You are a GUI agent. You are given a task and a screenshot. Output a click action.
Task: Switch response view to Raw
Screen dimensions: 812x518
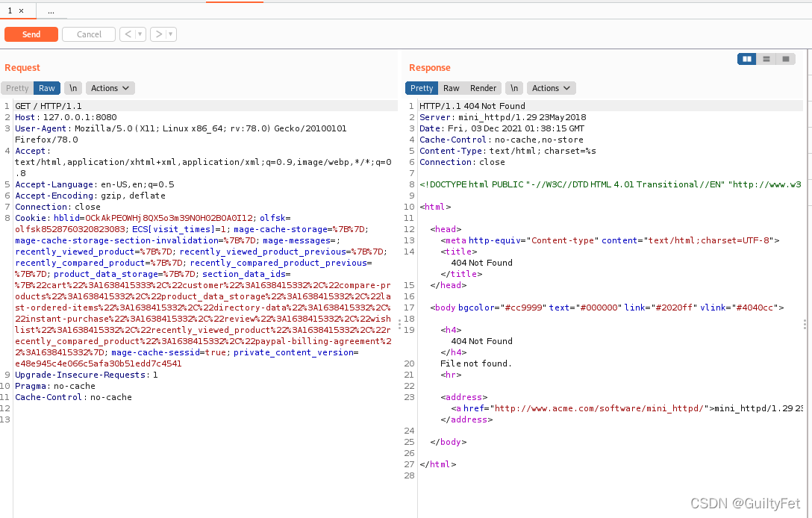[451, 88]
